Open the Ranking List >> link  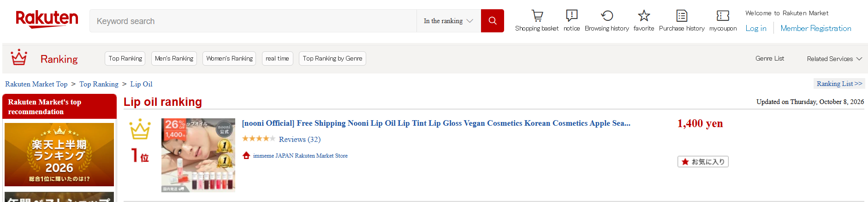tap(839, 84)
